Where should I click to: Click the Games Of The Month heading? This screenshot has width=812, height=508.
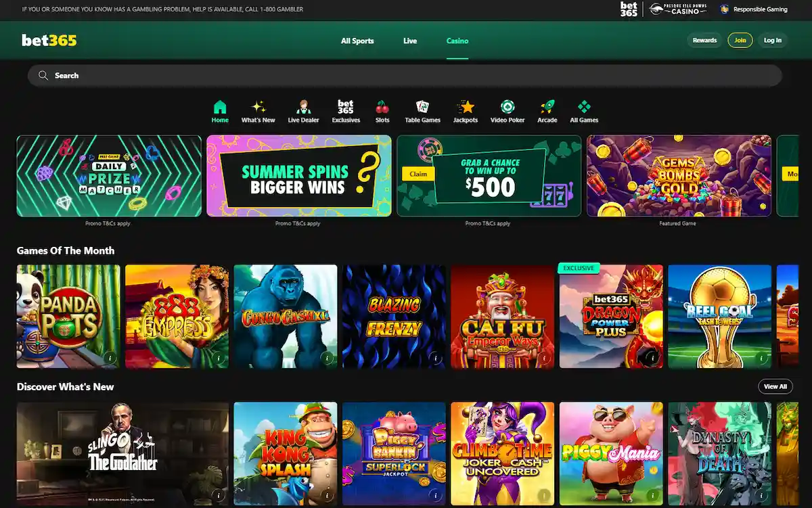66,250
